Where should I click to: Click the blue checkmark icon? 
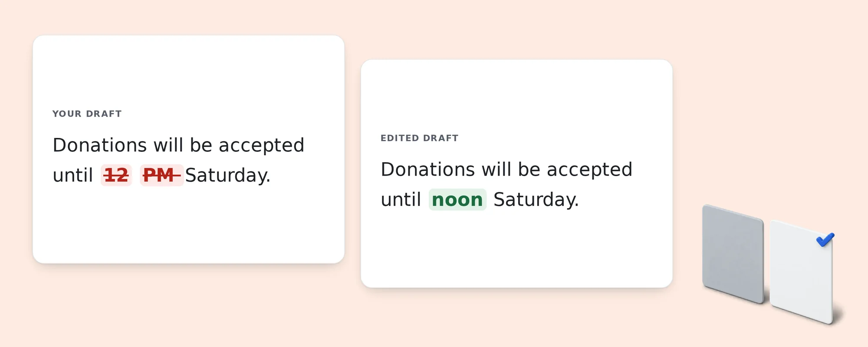coord(825,239)
